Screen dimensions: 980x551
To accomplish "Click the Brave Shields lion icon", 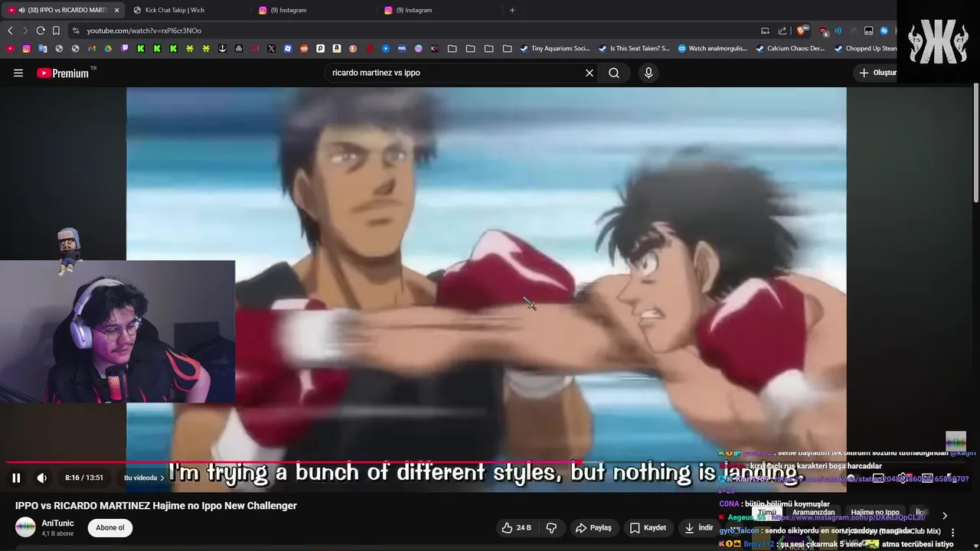I will coord(802,31).
